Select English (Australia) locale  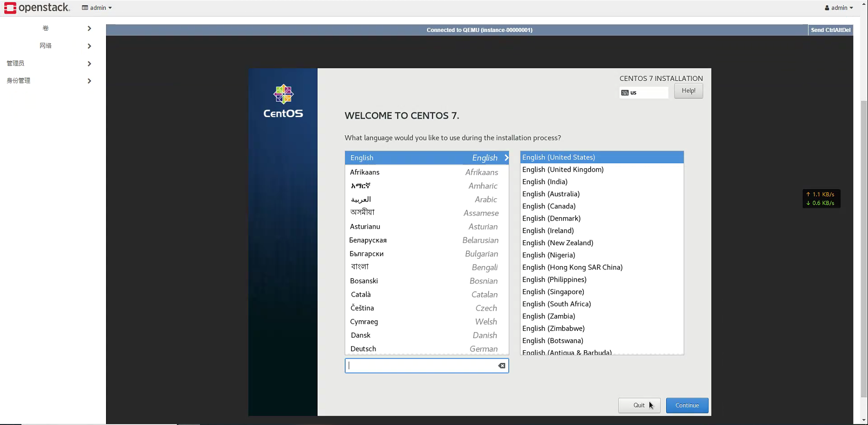tap(602, 194)
